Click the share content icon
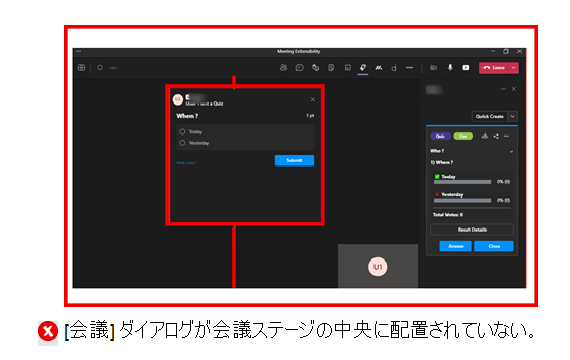 pyautogui.click(x=466, y=68)
